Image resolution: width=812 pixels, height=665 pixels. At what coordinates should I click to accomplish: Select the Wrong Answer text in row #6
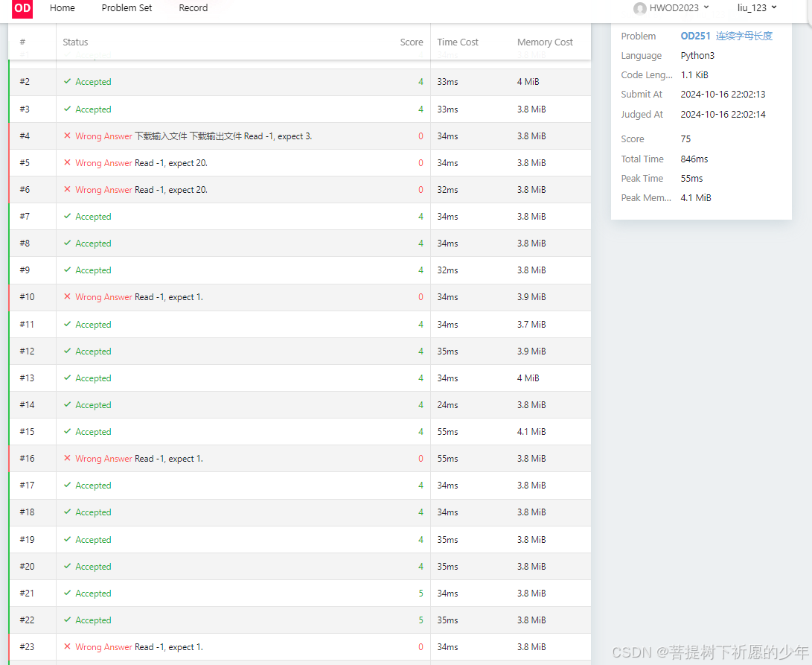(x=103, y=190)
